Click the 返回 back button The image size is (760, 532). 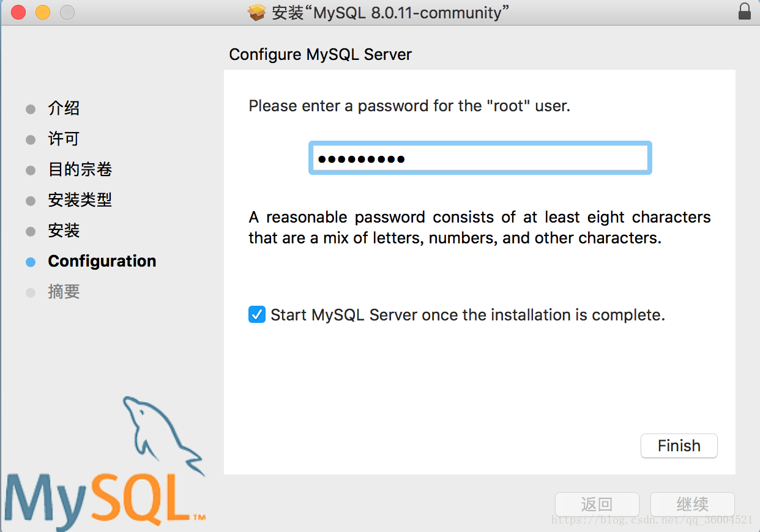coord(597,504)
